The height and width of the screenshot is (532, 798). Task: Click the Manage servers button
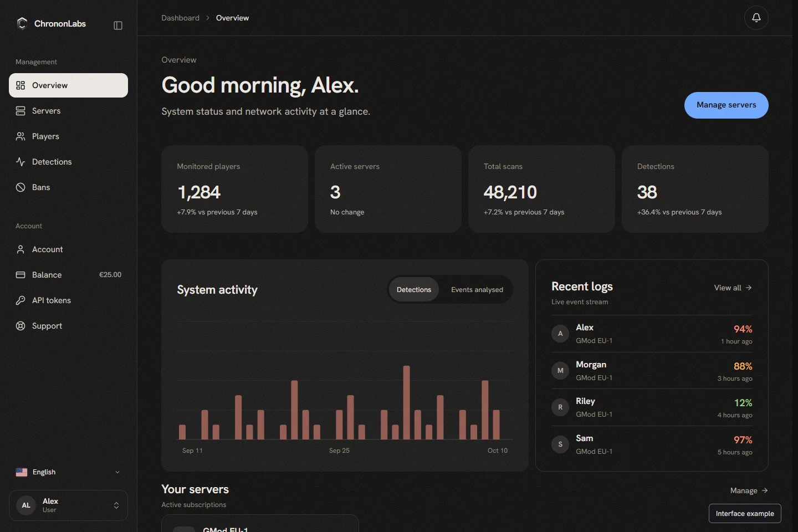tap(726, 105)
